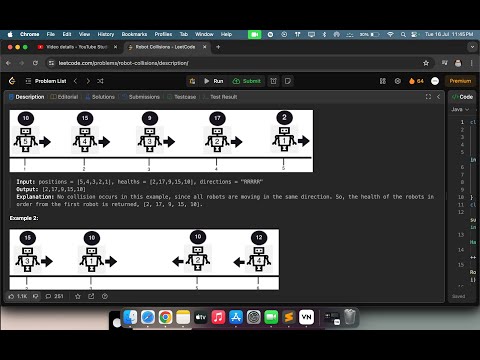Viewport: 480px width, 360px height.
Task: Switch to the Description tab
Action: pyautogui.click(x=26, y=97)
